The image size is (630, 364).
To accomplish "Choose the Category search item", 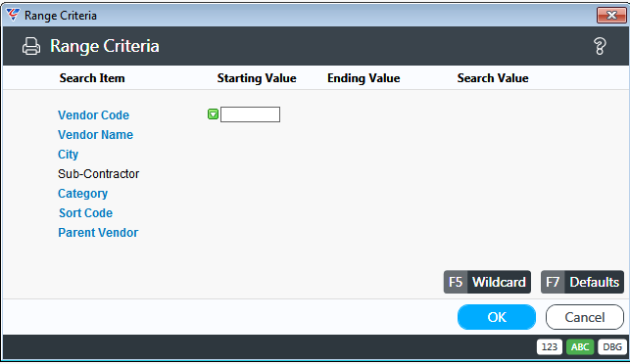I will [x=82, y=194].
